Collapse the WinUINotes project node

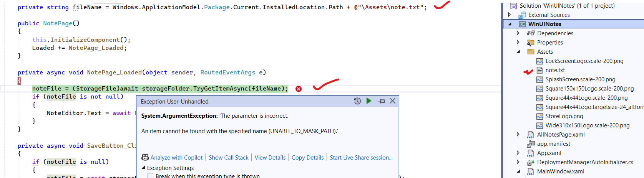(x=510, y=24)
